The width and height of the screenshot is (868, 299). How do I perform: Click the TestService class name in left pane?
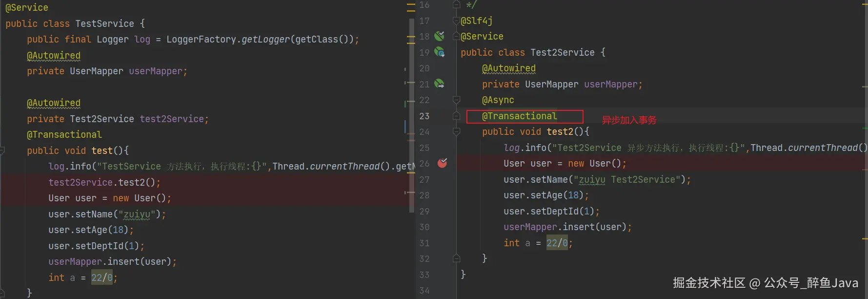coord(104,23)
